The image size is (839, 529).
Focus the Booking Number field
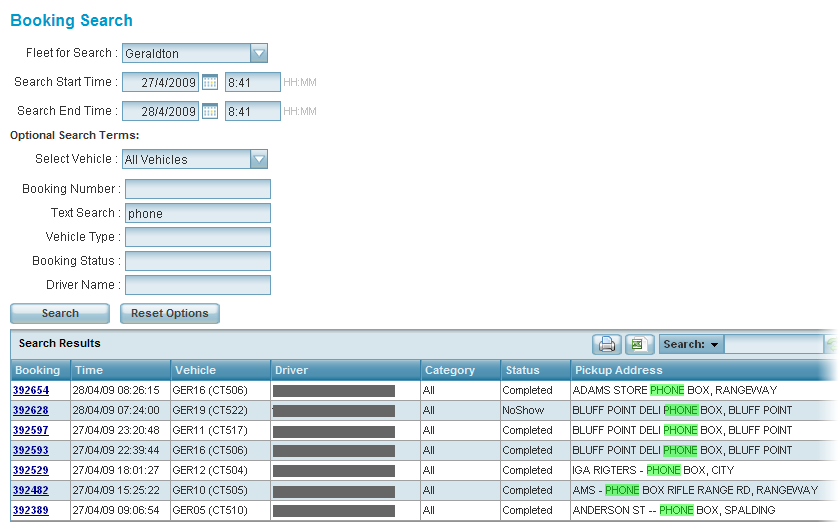tap(197, 189)
